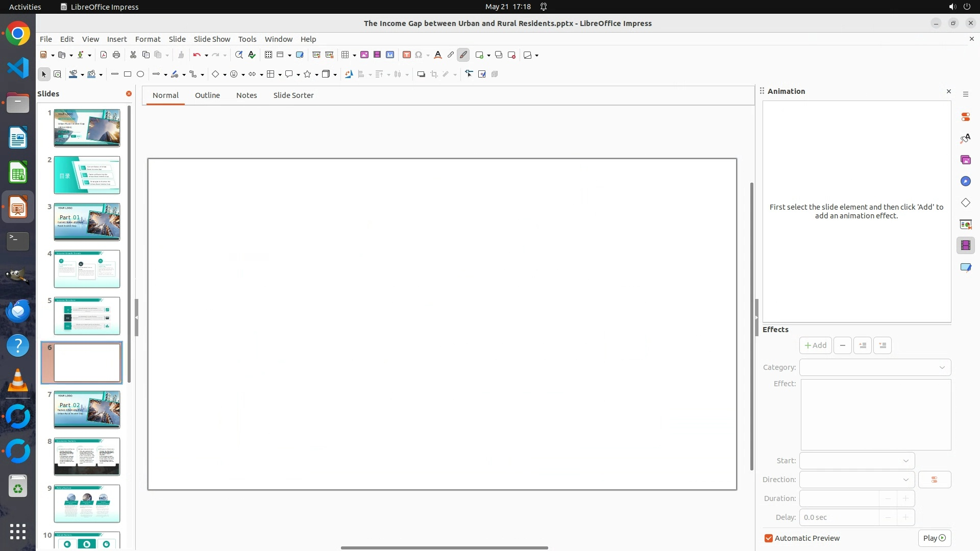Viewport: 980px width, 551px height.
Task: Click the Export as PDF icon
Action: click(104, 55)
